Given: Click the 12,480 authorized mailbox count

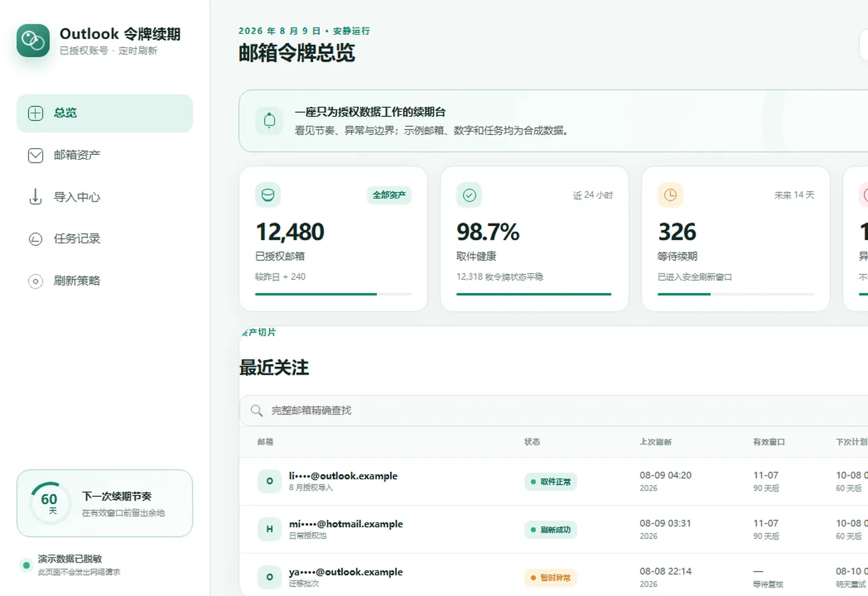Looking at the screenshot, I should coord(290,232).
